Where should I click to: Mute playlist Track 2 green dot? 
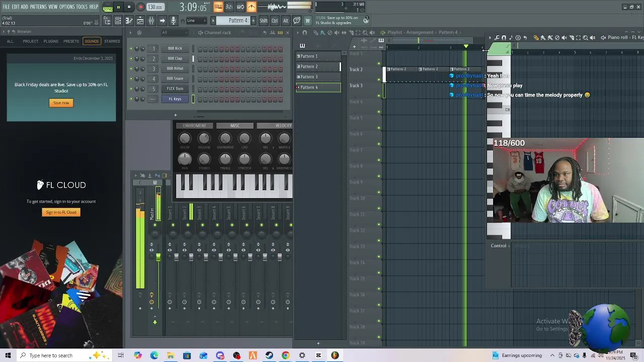tap(379, 79)
